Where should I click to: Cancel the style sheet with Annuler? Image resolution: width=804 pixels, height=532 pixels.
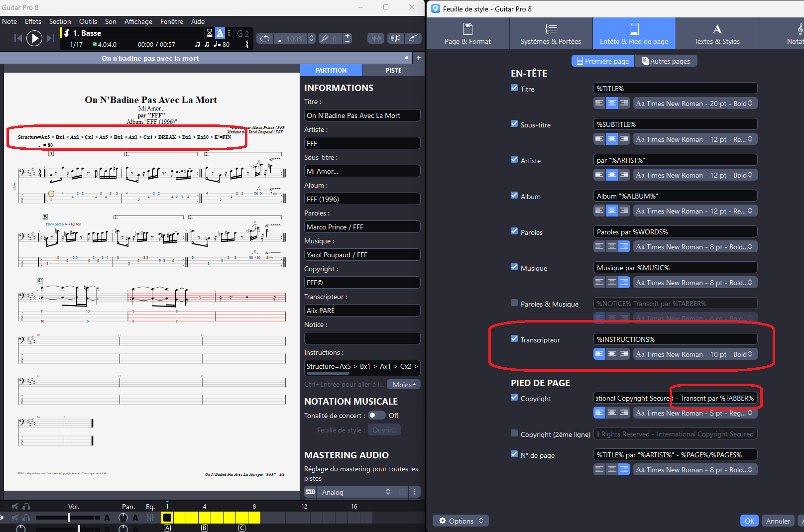click(x=778, y=521)
